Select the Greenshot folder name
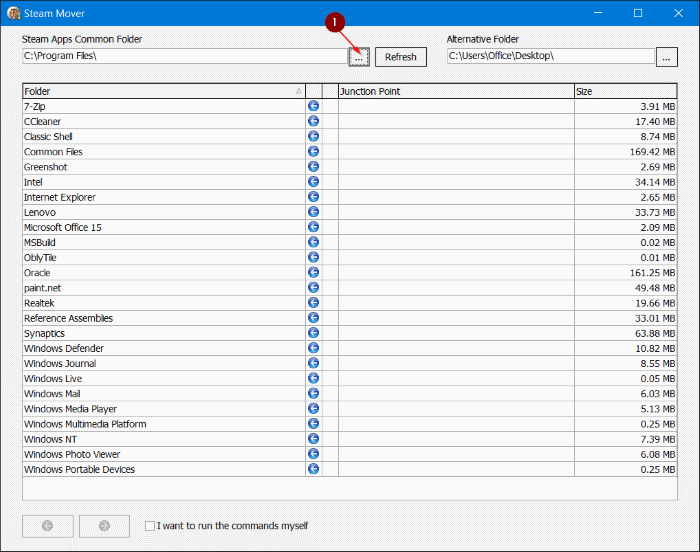The image size is (700, 552). point(46,167)
